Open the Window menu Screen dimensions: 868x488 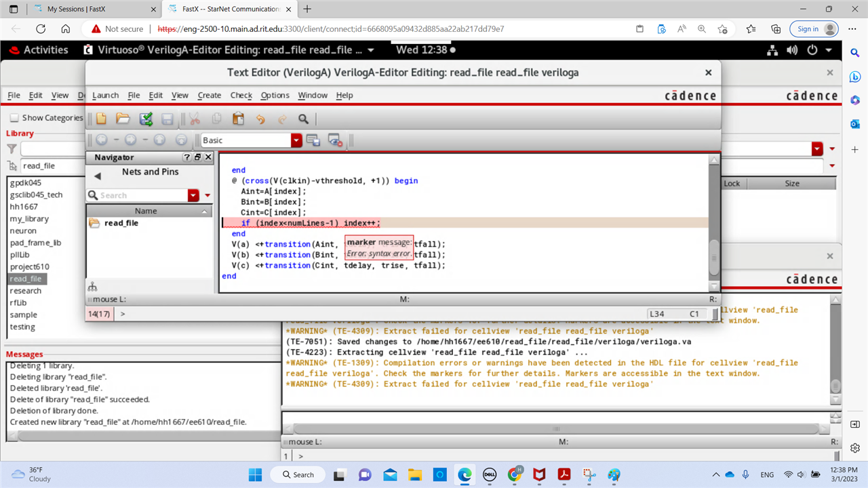click(313, 96)
